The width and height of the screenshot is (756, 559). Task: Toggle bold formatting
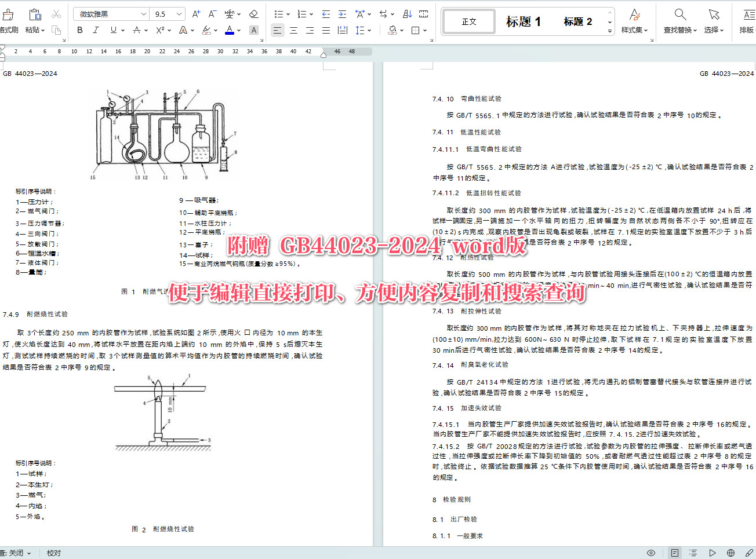click(x=80, y=30)
